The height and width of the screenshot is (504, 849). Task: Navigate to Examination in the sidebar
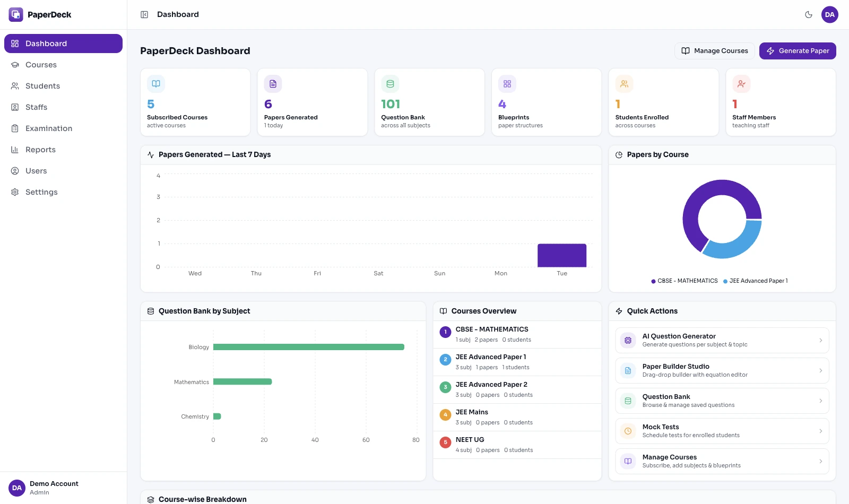tap(63, 128)
